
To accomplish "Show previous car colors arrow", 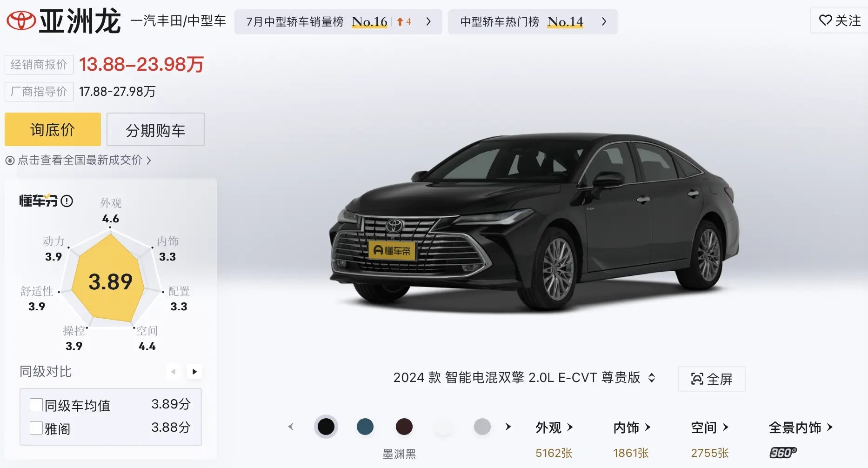I will [x=291, y=427].
